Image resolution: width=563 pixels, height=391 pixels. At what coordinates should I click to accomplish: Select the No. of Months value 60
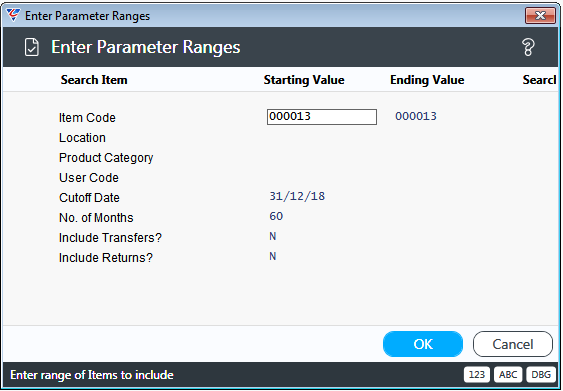(276, 216)
